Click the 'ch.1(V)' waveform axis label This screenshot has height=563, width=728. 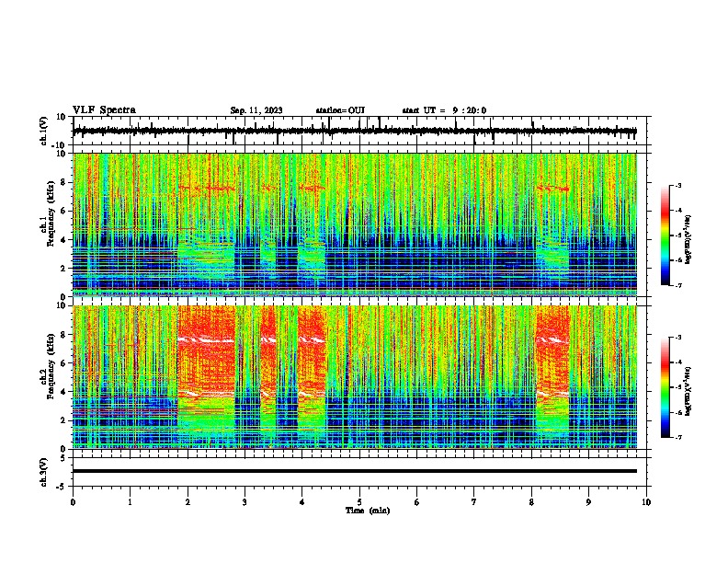click(x=44, y=131)
